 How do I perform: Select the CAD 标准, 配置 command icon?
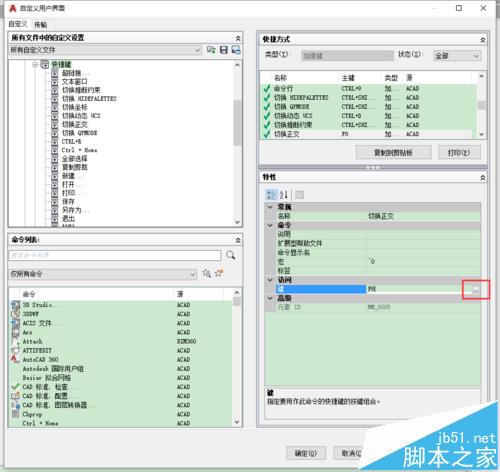point(15,396)
